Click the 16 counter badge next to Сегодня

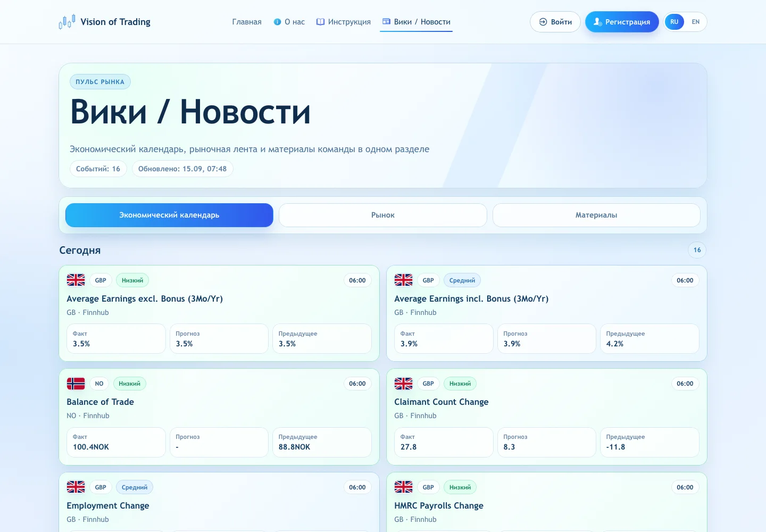(697, 250)
